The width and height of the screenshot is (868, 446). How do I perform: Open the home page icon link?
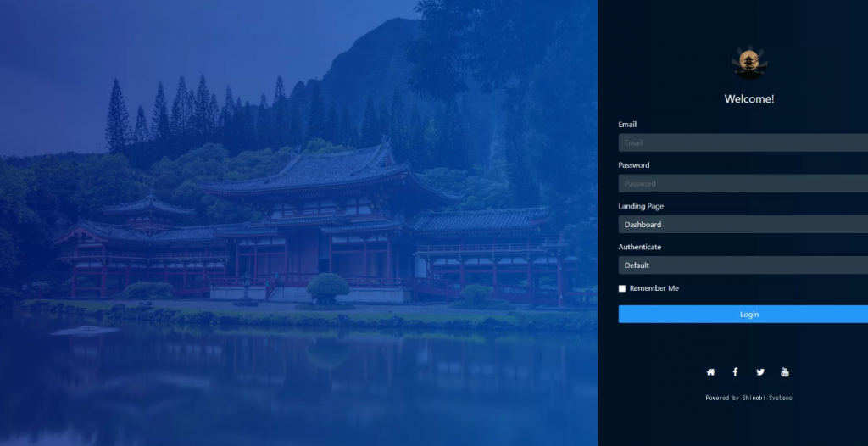(x=711, y=372)
